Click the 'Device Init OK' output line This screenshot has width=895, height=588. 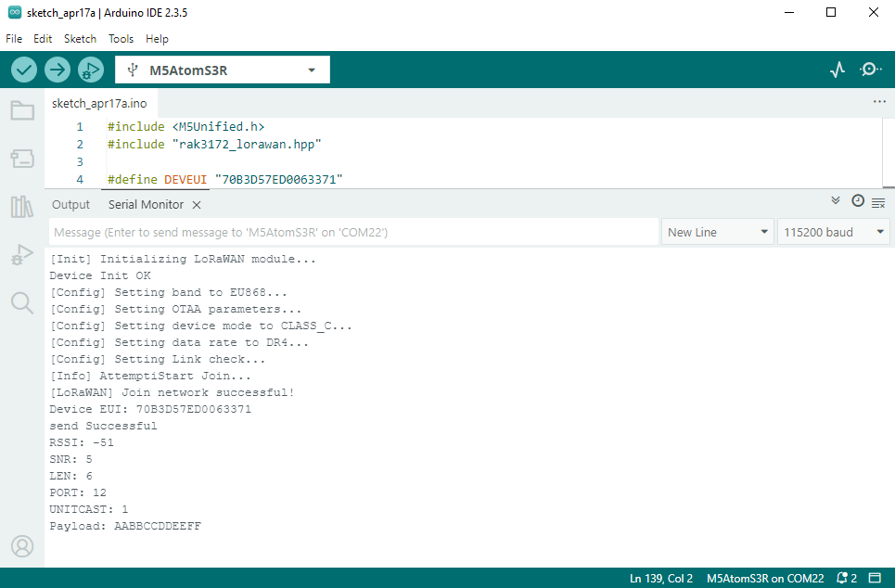click(x=100, y=275)
